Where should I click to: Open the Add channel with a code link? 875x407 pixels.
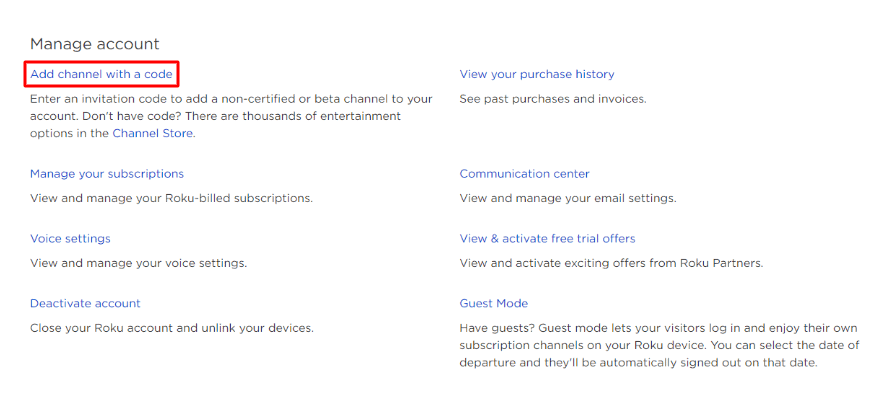101,74
